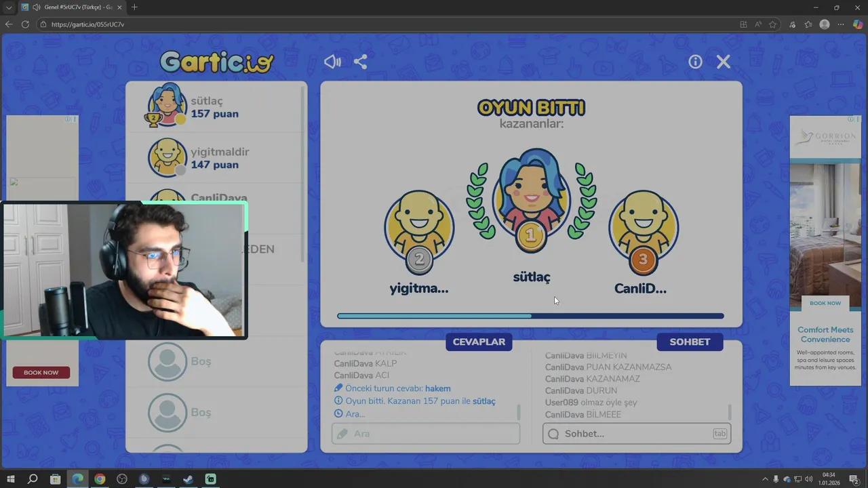Image resolution: width=868 pixels, height=488 pixels.
Task: Open the notification center icon
Action: pyautogui.click(x=856, y=479)
